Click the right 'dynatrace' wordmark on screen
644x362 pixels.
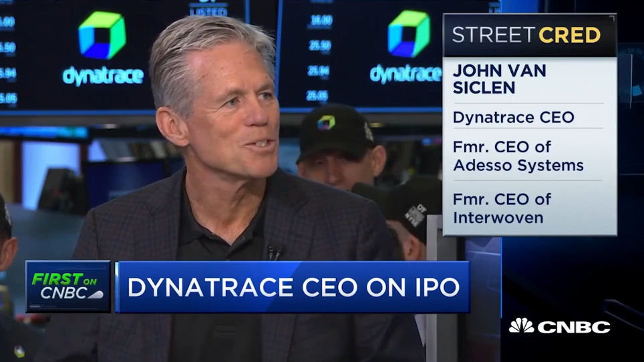click(x=406, y=74)
